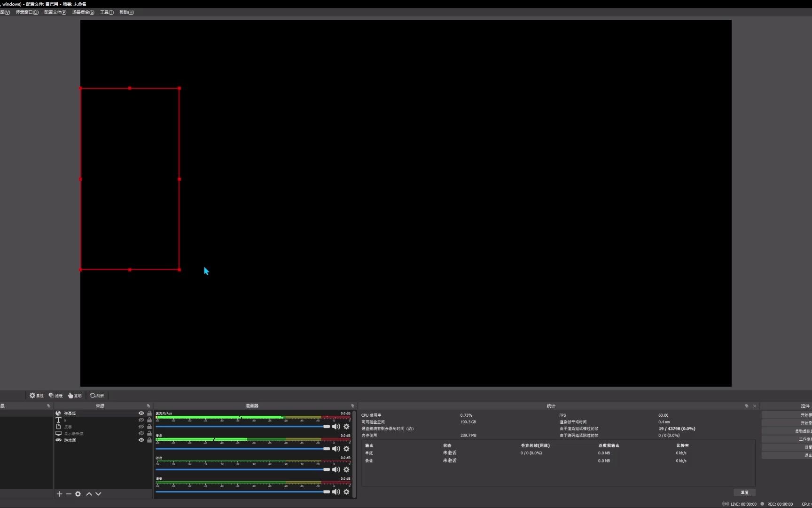Click the 麦克风/Aux volume slider
The width and height of the screenshot is (812, 508).
(243, 427)
